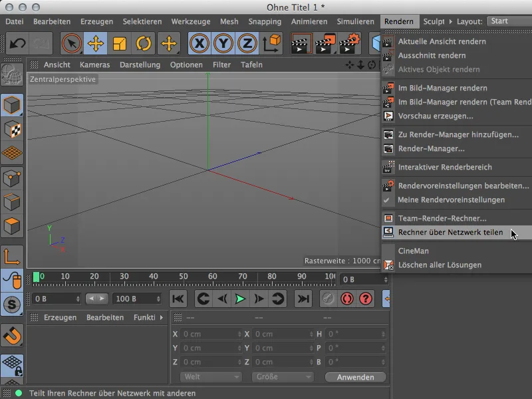Open Team-Render-Rechner...
Screen dimensions: 532x399
pyautogui.click(x=457, y=218)
